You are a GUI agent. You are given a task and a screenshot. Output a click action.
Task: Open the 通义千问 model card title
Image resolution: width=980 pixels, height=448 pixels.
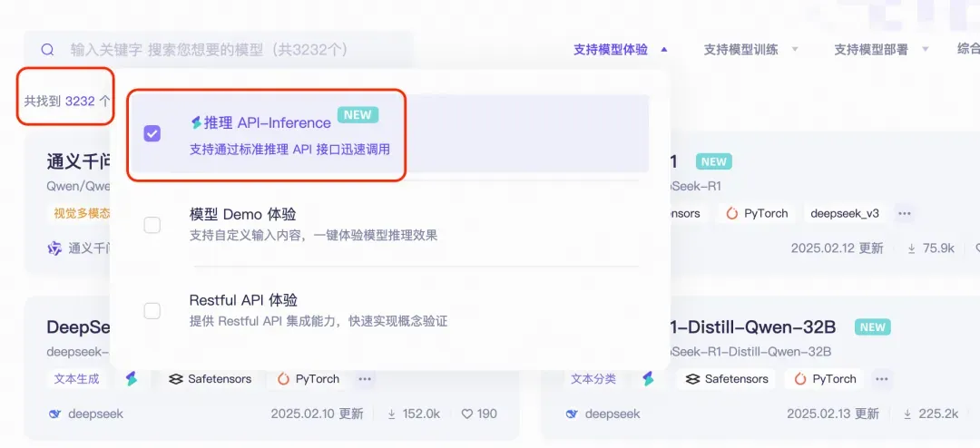pyautogui.click(x=79, y=161)
